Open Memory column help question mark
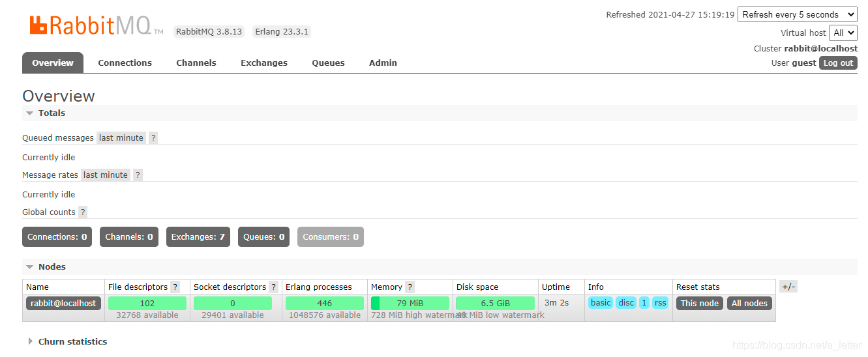The image size is (868, 357). pyautogui.click(x=410, y=287)
